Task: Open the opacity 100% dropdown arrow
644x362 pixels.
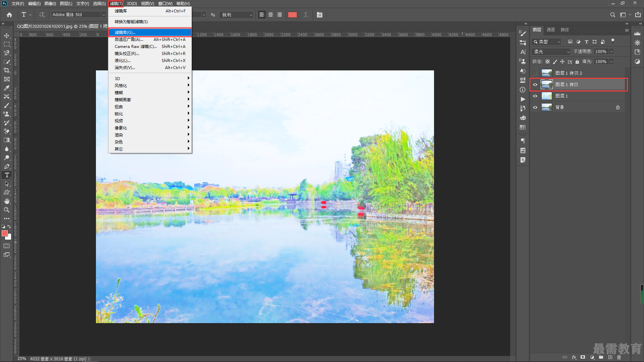Action: 611,52
